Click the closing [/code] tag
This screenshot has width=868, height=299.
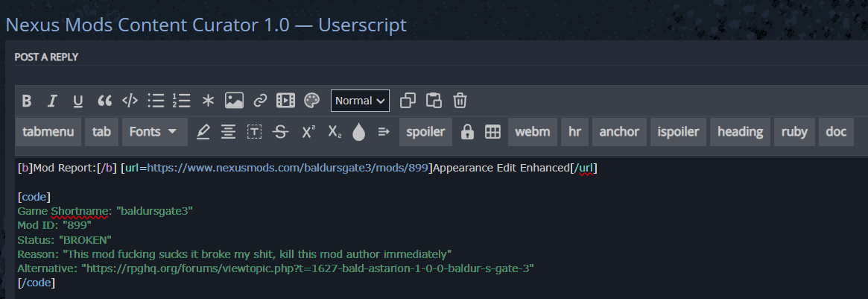pyautogui.click(x=36, y=283)
